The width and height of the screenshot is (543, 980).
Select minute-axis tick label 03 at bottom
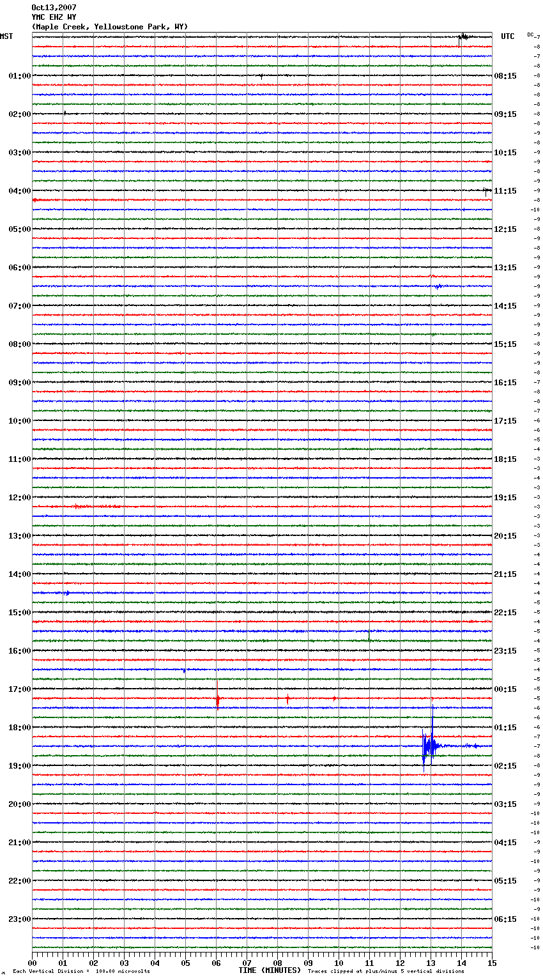click(125, 963)
